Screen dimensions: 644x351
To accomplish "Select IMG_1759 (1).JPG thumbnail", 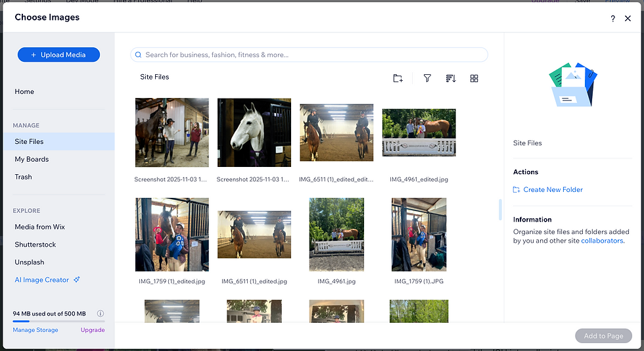I will coord(419,235).
